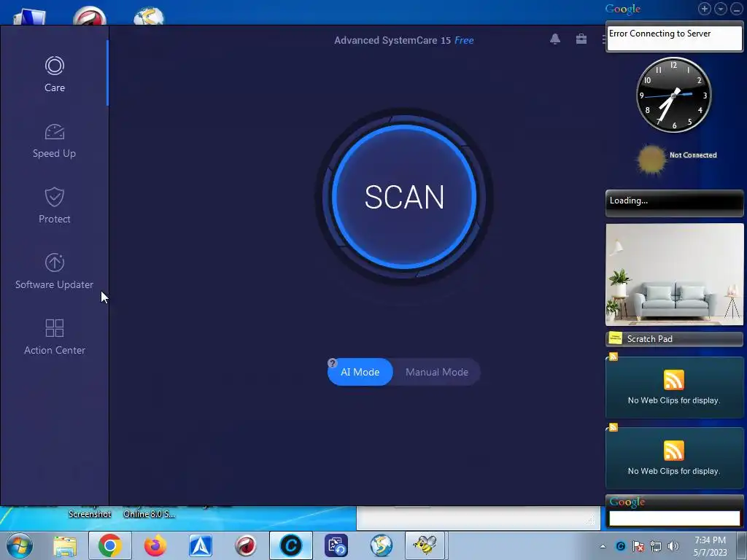Open the screenshot capture app in the taskbar
Viewport: 747px width, 560px height.
[x=336, y=545]
